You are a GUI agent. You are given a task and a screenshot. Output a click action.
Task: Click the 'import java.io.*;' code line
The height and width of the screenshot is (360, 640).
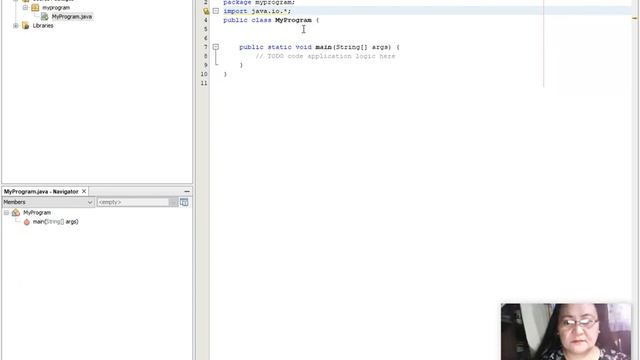[x=257, y=11]
